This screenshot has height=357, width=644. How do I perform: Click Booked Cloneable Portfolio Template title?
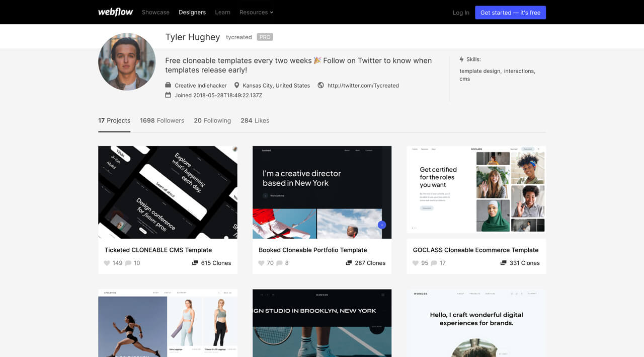[313, 250]
